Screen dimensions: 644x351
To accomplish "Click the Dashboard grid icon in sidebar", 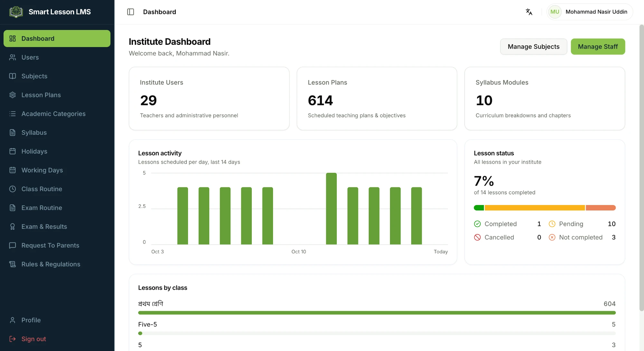I will coord(13,39).
